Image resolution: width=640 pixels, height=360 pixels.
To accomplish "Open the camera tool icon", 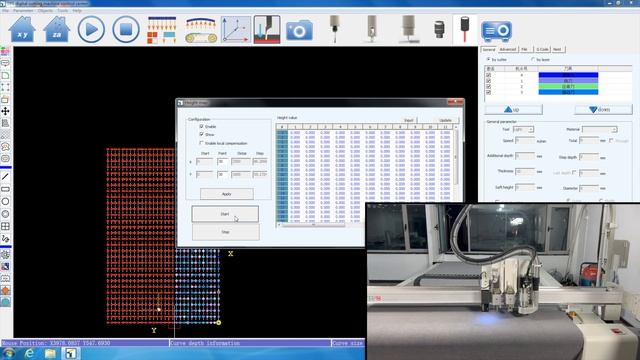I will click(x=299, y=30).
